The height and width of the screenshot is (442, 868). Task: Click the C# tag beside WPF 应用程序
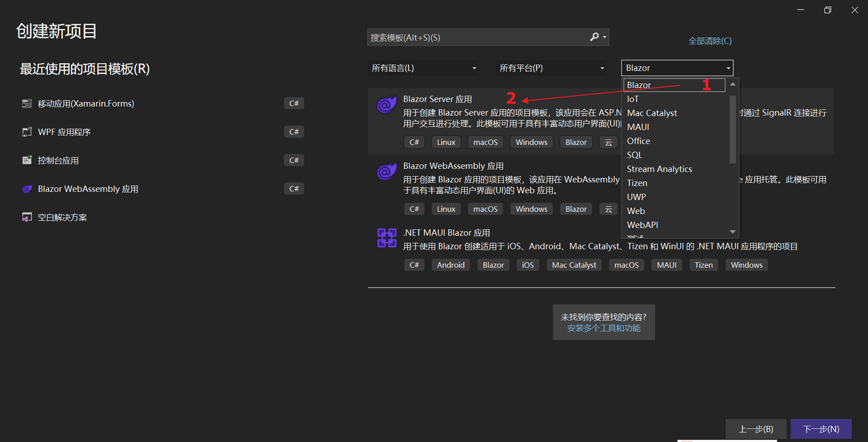click(294, 132)
